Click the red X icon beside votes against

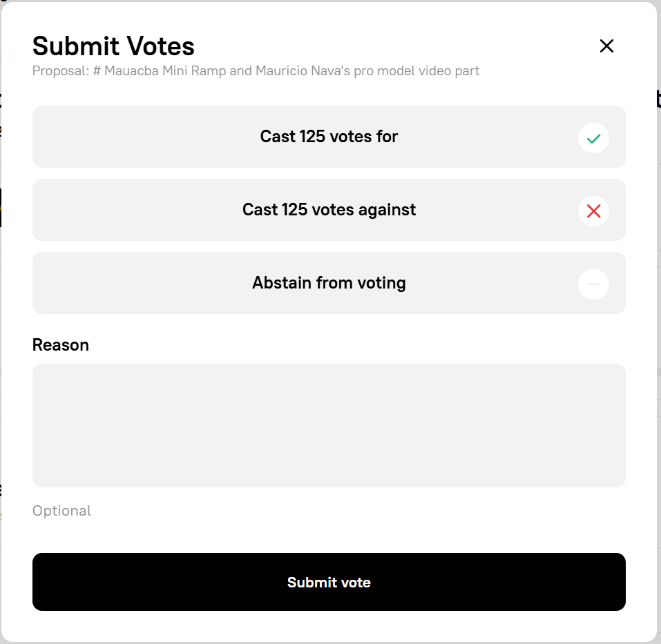[593, 211]
